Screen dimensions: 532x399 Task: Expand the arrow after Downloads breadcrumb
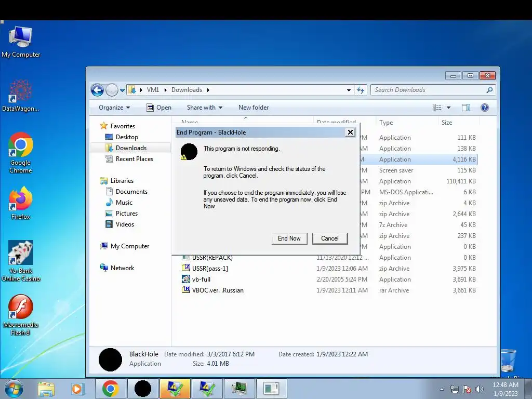[x=208, y=90]
